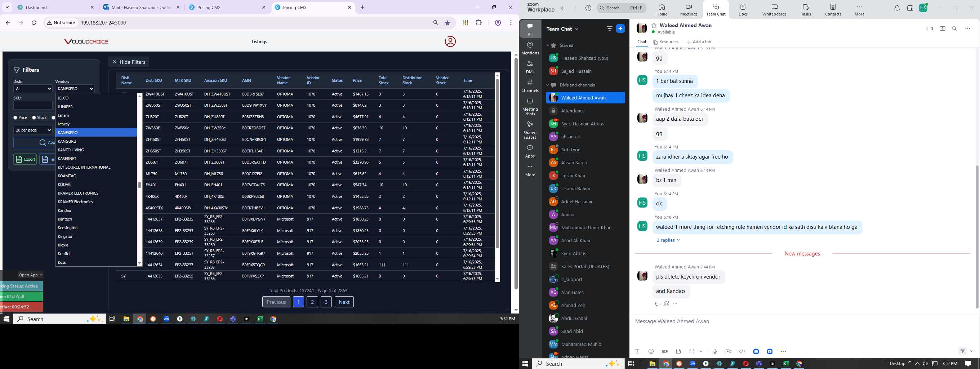Attach a file in the composer
The image size is (980, 369).
pyautogui.click(x=678, y=351)
